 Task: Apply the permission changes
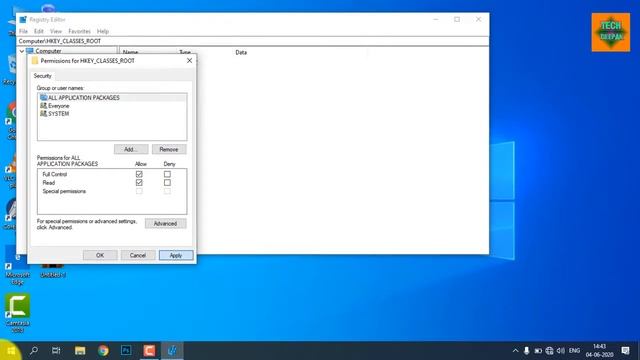click(176, 255)
